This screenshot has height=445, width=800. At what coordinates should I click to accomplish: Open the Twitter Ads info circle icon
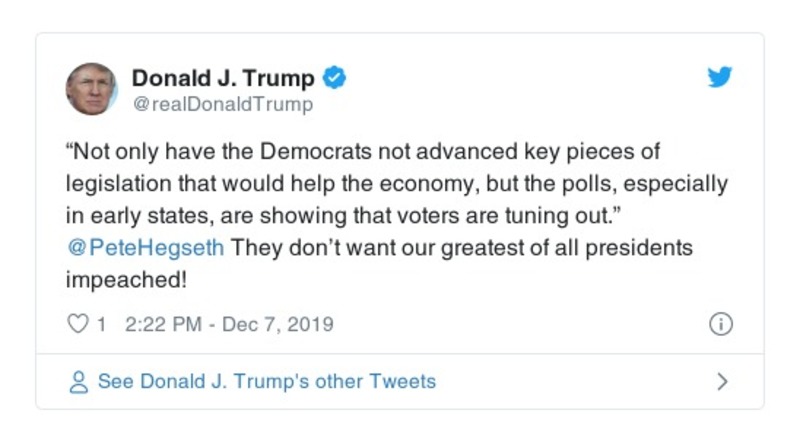click(720, 325)
